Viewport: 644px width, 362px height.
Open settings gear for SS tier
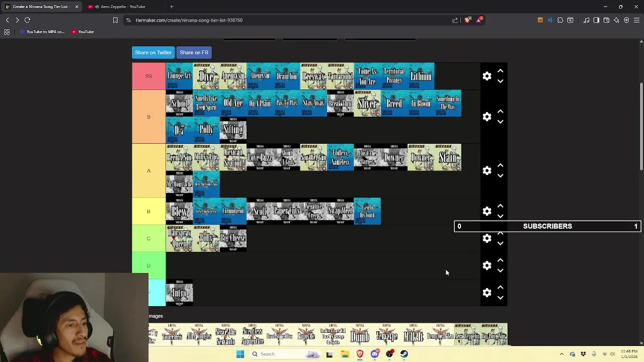pyautogui.click(x=487, y=76)
